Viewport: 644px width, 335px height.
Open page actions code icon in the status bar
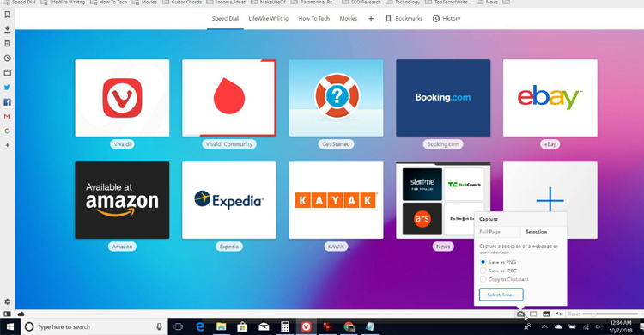(x=559, y=314)
